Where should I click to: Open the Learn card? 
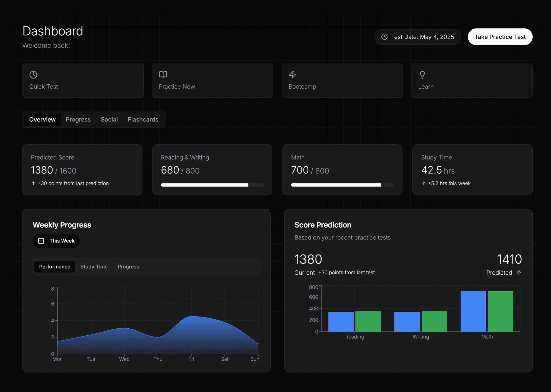(x=472, y=81)
